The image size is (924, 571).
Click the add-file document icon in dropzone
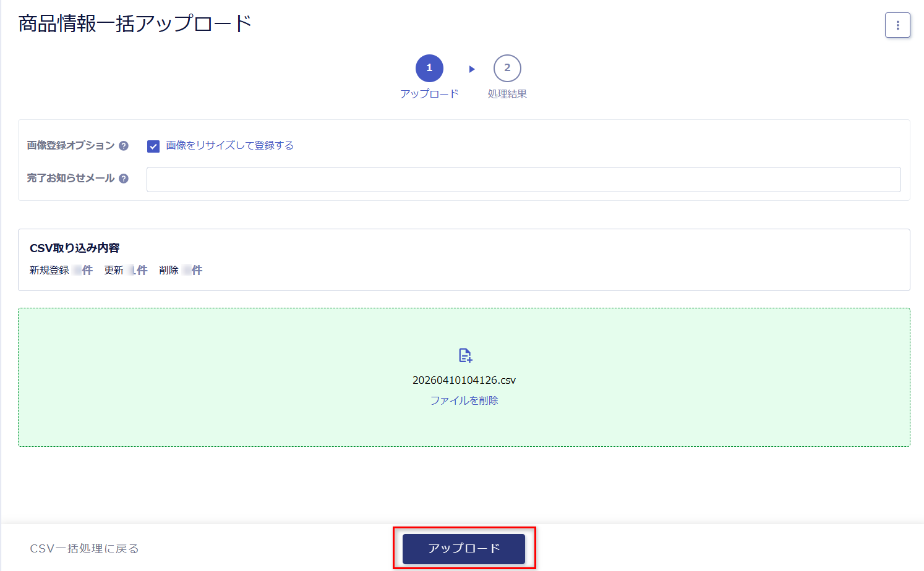[464, 355]
